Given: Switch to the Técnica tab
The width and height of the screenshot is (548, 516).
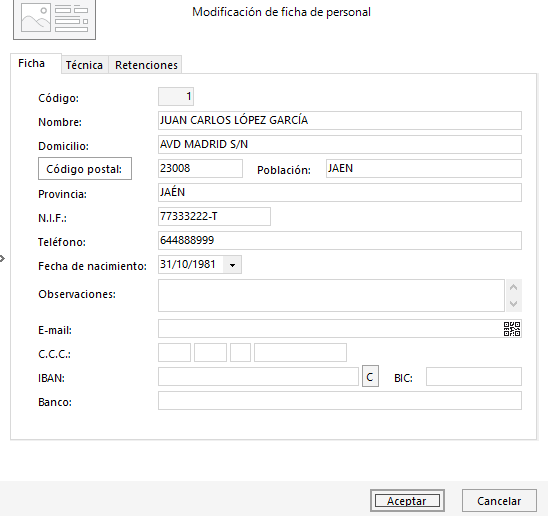Looking at the screenshot, I should (84, 65).
